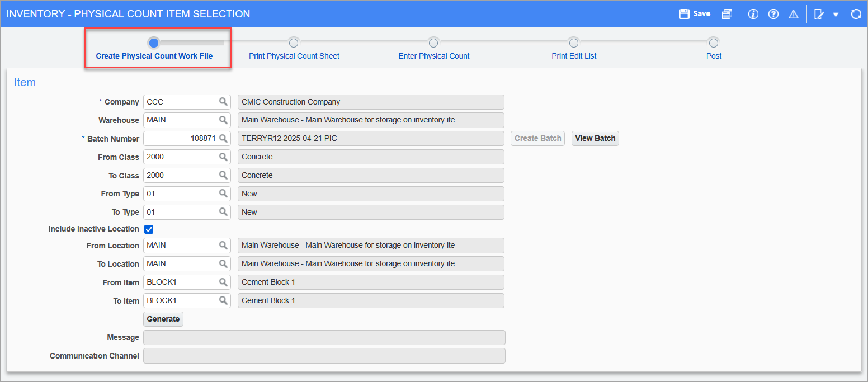
Task: Expand the dropdown arrow beside edit icon
Action: [x=836, y=15]
